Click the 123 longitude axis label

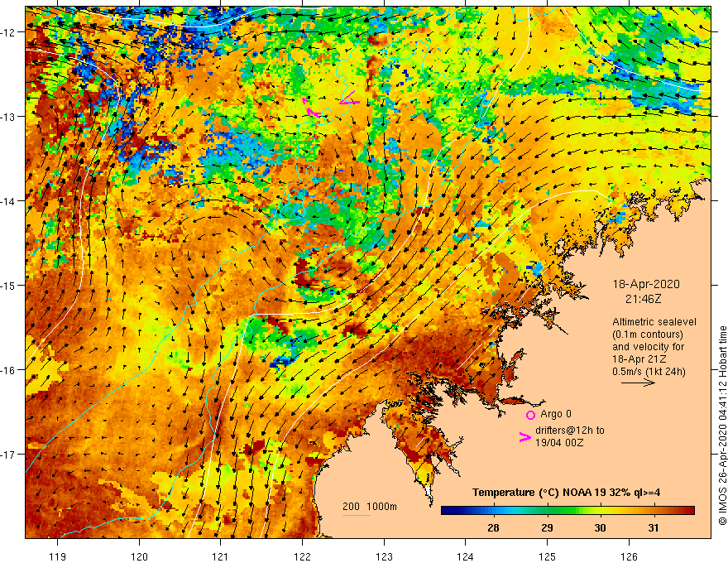[x=384, y=556]
